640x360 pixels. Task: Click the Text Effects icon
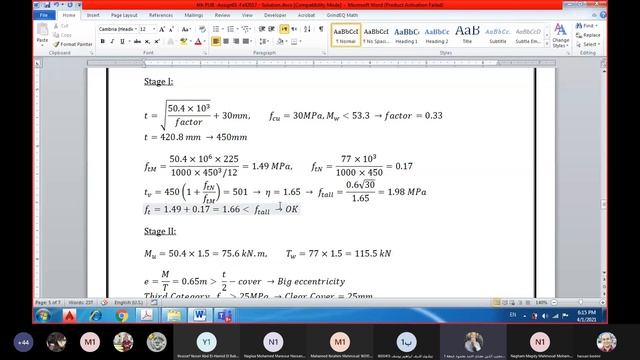[x=171, y=41]
